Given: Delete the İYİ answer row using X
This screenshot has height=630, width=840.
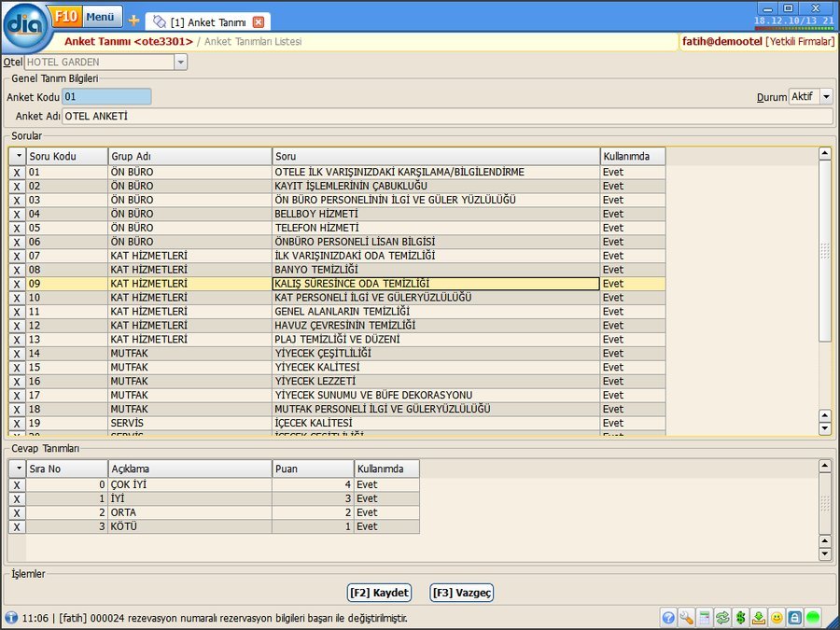Looking at the screenshot, I should pos(17,498).
